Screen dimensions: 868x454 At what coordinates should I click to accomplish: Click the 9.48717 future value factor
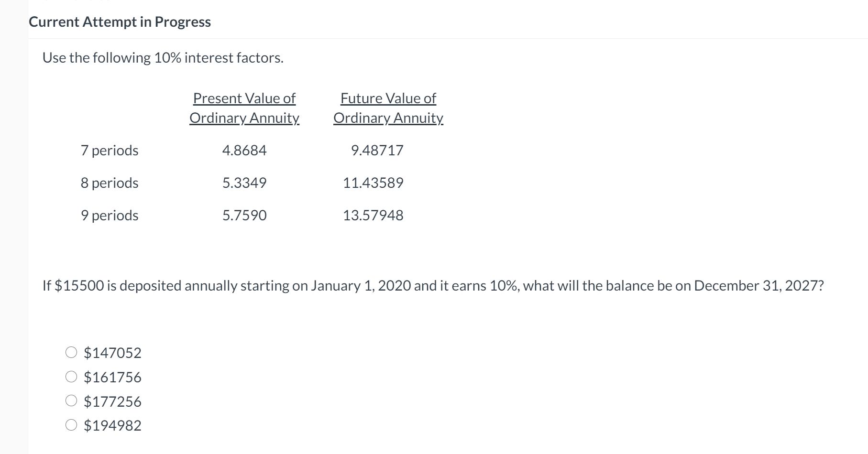pyautogui.click(x=377, y=151)
